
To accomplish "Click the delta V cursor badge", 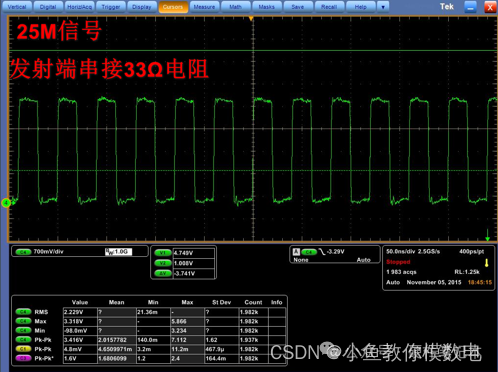I will 163,274.
